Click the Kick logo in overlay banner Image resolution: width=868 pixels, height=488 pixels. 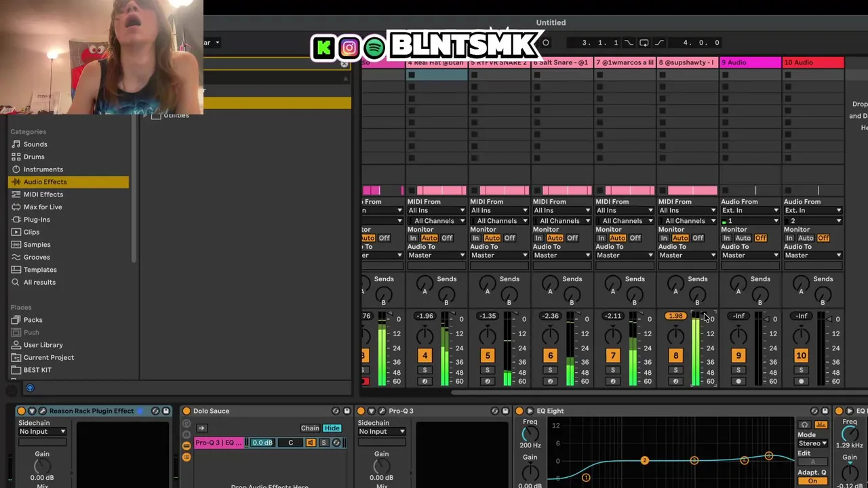click(324, 47)
